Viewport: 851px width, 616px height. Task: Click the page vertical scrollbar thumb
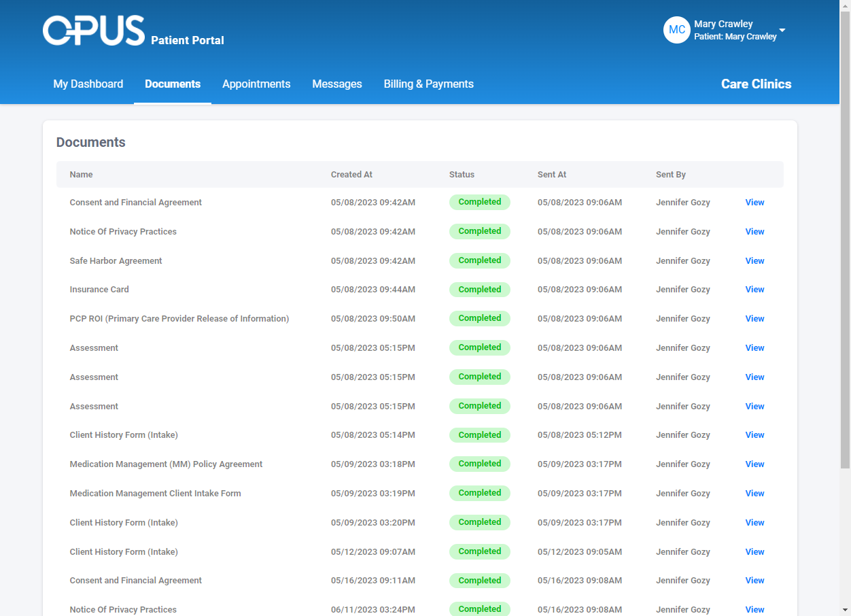[846, 239]
